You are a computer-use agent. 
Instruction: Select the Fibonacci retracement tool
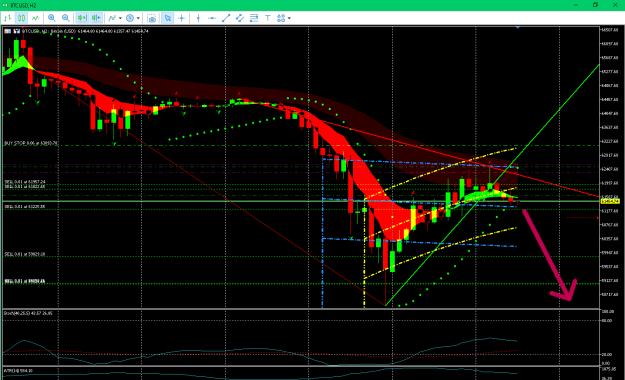click(x=254, y=18)
